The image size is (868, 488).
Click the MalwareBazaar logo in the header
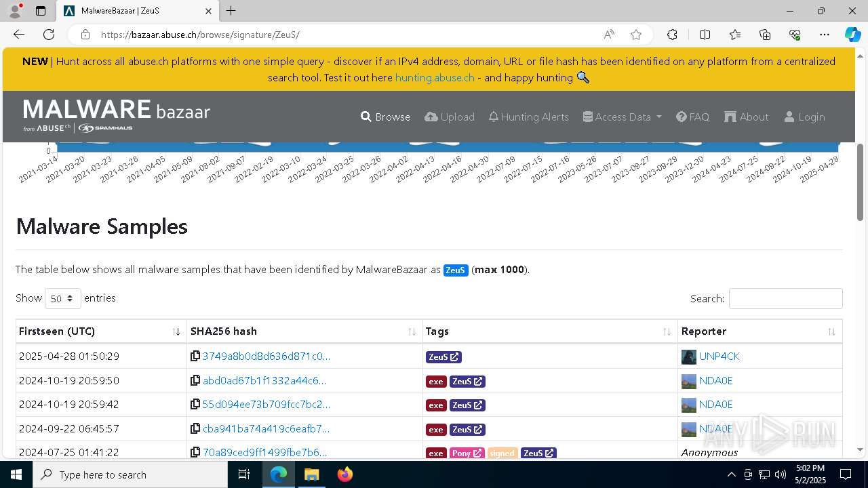(x=117, y=116)
